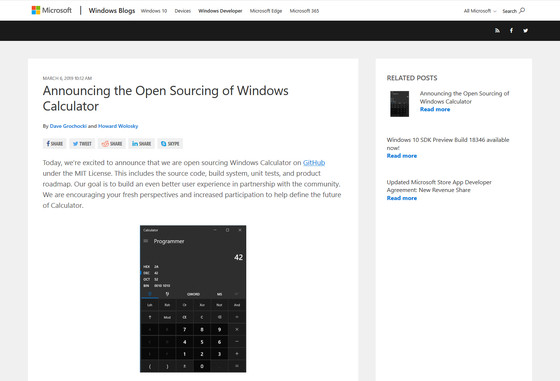
Task: Open the Microsoft 365 menu item
Action: click(304, 11)
